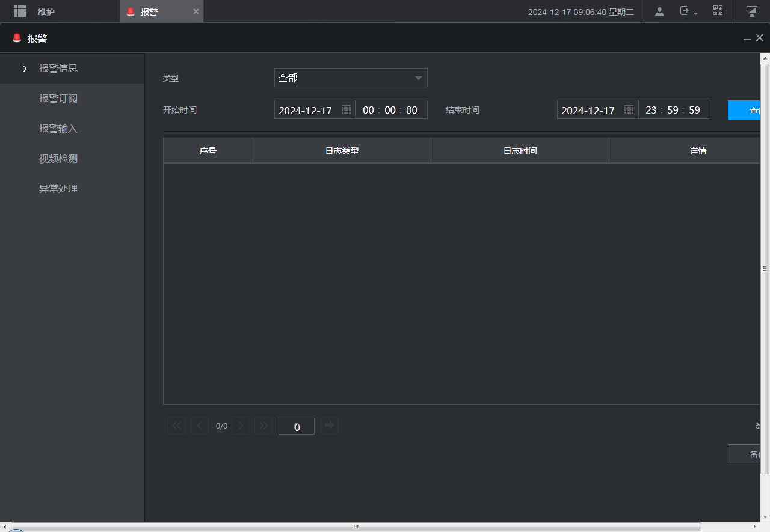Go to previous page of results
Screen dimensions: 770x532
click(200, 426)
